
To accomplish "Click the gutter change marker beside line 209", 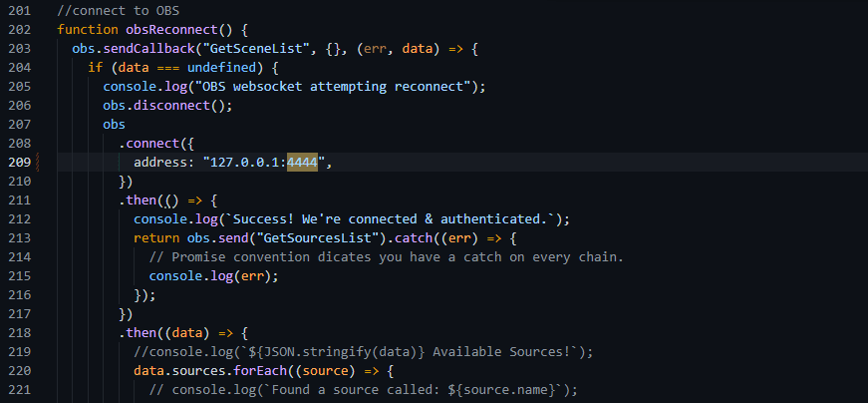I will point(39,163).
